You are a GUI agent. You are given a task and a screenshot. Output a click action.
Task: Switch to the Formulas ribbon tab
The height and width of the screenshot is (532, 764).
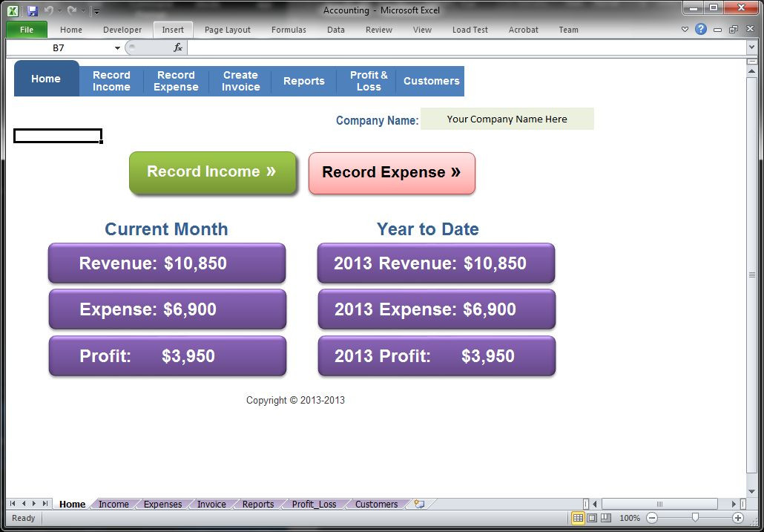click(x=289, y=30)
